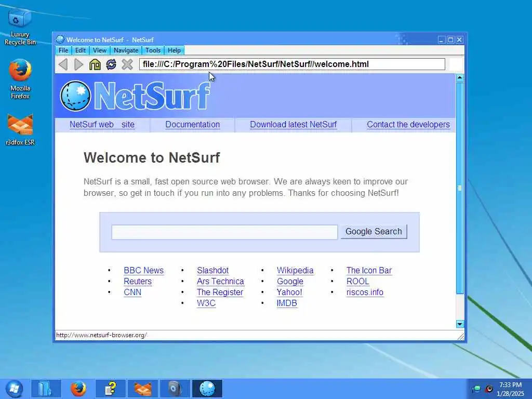Image resolution: width=532 pixels, height=399 pixels.
Task: Follow the NetSurf web site link
Action: (102, 125)
